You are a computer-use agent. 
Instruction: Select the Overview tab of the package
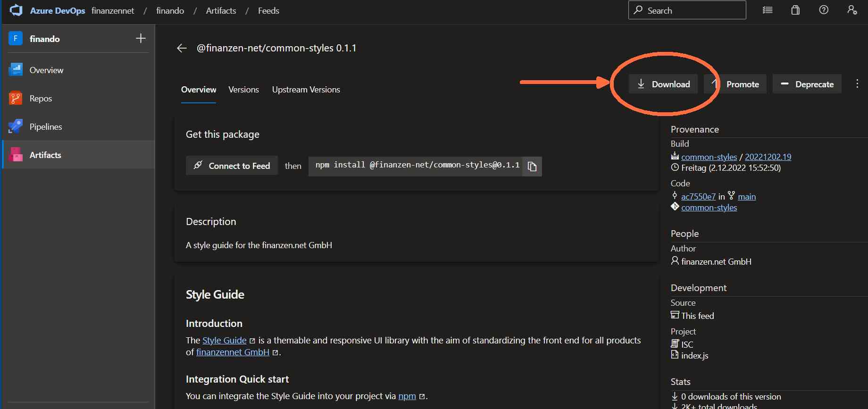click(199, 90)
